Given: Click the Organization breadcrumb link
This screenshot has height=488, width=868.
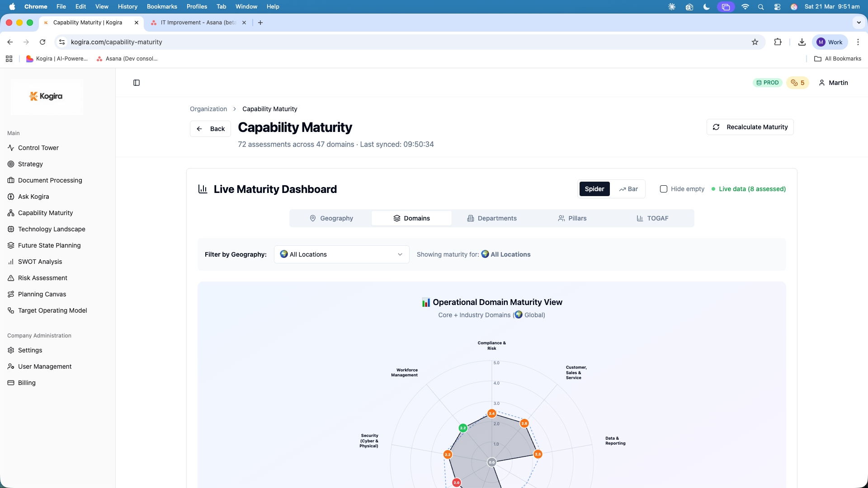Looking at the screenshot, I should [208, 109].
